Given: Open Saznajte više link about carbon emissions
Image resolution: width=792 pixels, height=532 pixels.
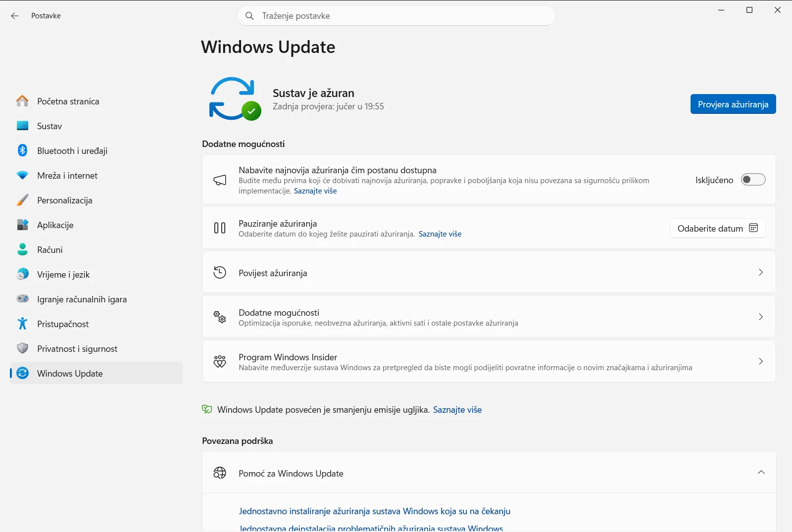Looking at the screenshot, I should [457, 410].
